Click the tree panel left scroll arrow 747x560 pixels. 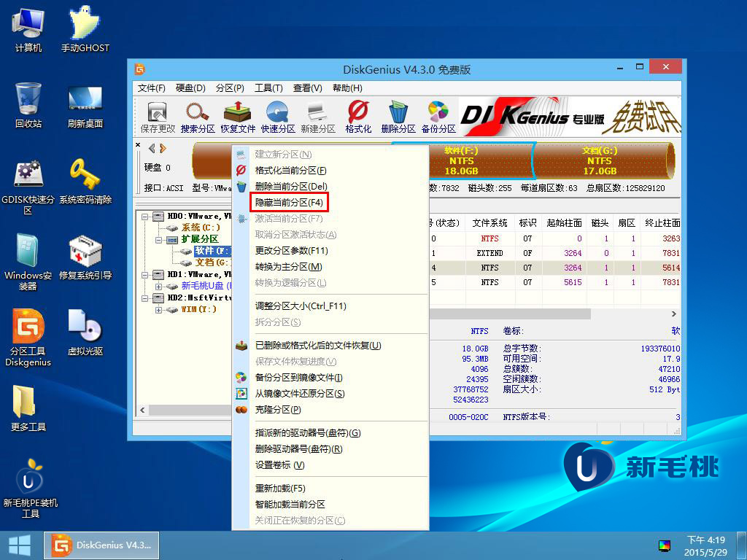142,410
